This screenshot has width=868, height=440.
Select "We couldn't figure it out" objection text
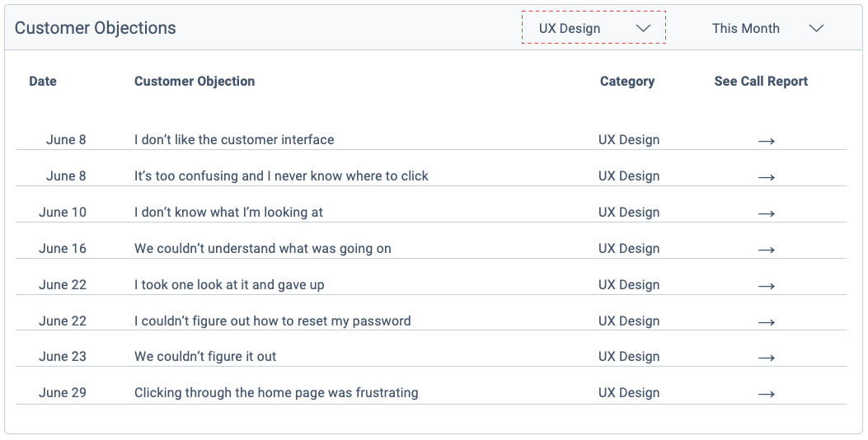205,357
